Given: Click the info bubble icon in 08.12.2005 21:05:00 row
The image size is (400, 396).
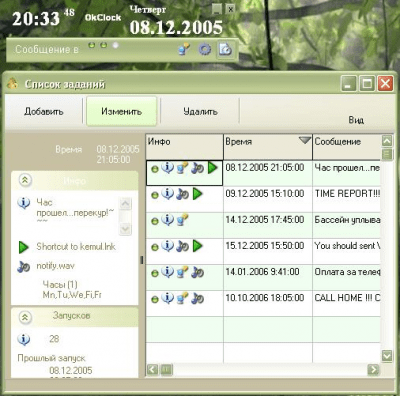Looking at the screenshot, I should click(168, 167).
